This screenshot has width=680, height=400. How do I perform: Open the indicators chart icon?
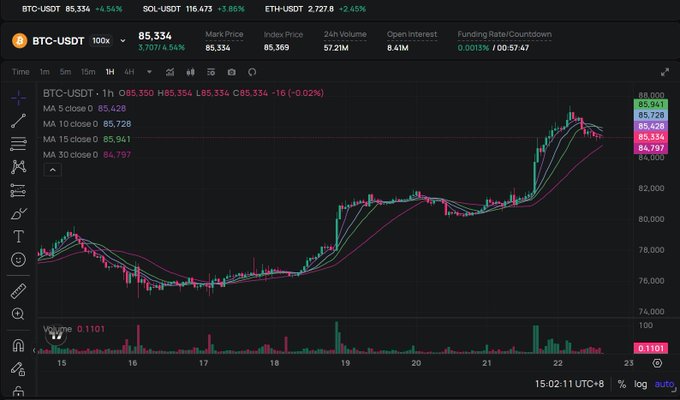click(x=170, y=72)
